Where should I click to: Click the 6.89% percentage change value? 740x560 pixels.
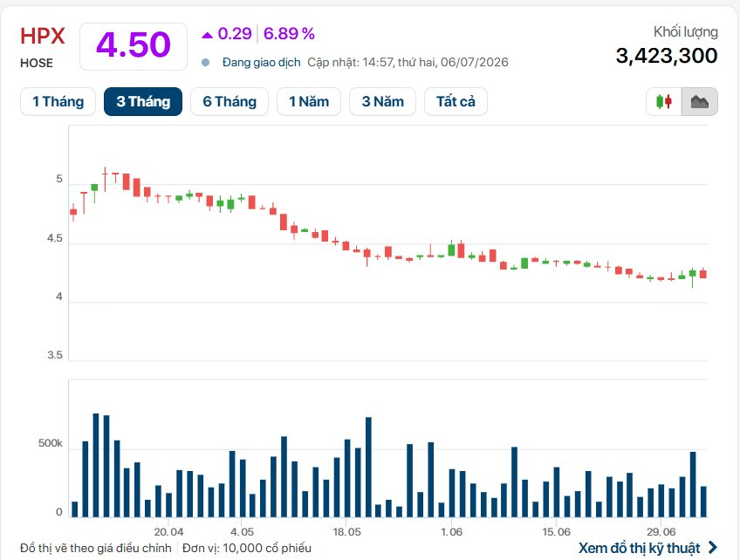(x=289, y=34)
